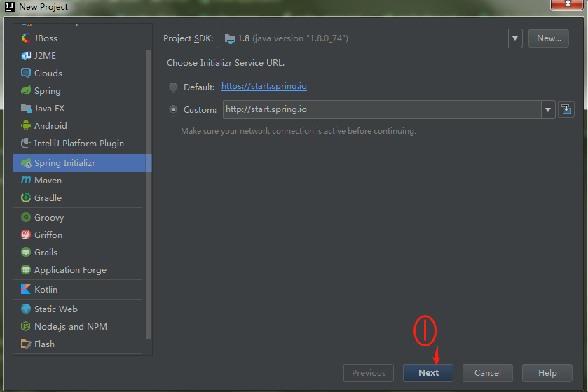Select the Groovy list entry
This screenshot has width=588, height=392.
pos(79,217)
